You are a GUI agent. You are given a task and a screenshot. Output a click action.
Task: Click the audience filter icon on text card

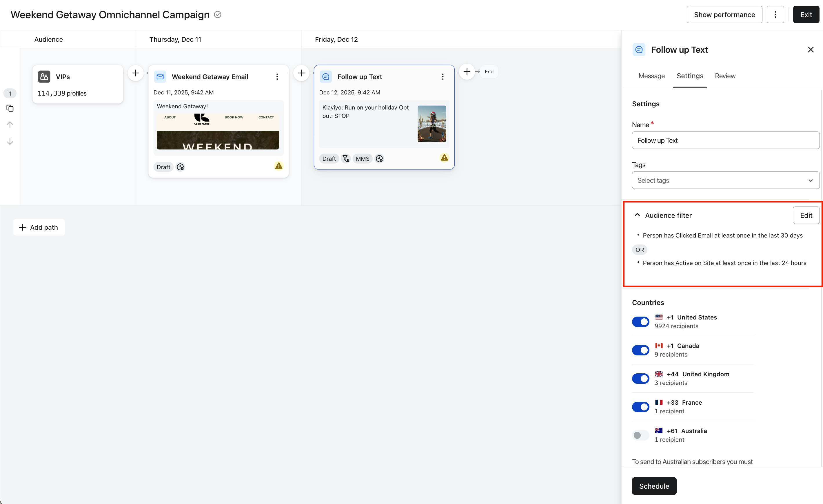coord(346,158)
